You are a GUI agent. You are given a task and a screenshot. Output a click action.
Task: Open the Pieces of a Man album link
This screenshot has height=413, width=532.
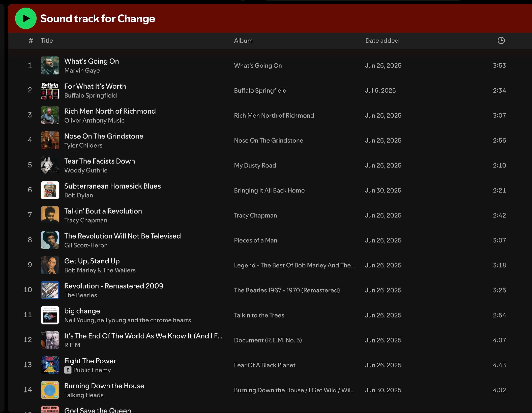click(255, 240)
